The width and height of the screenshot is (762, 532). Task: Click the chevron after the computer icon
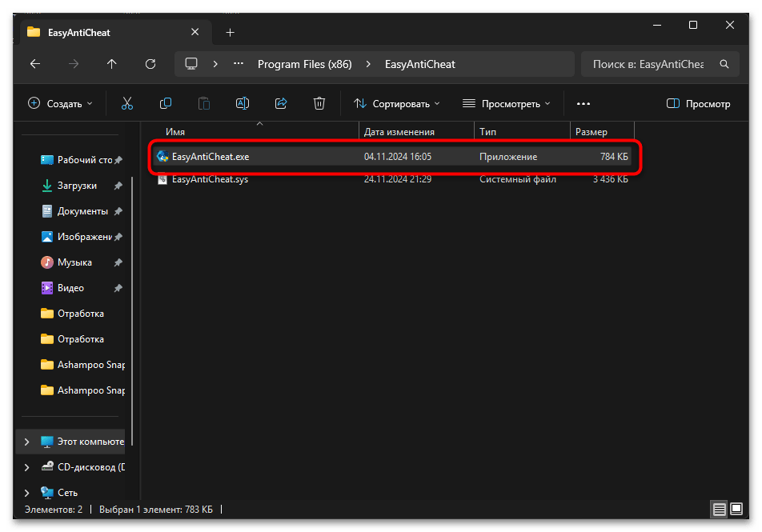[x=215, y=64]
